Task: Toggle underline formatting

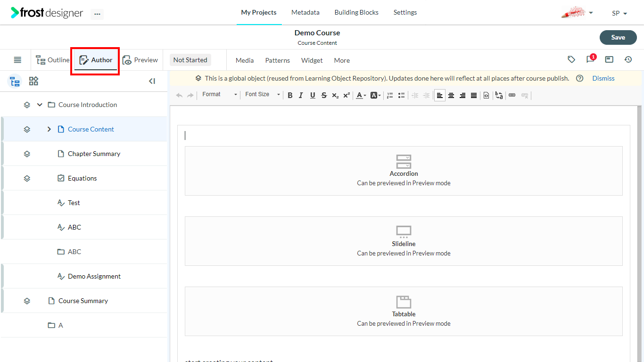Action: coord(313,95)
